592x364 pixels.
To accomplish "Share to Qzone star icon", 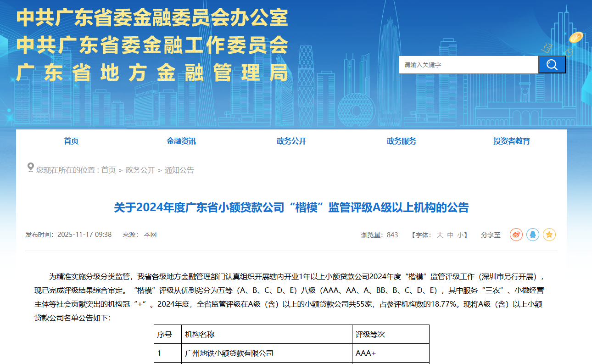I will 549,235.
